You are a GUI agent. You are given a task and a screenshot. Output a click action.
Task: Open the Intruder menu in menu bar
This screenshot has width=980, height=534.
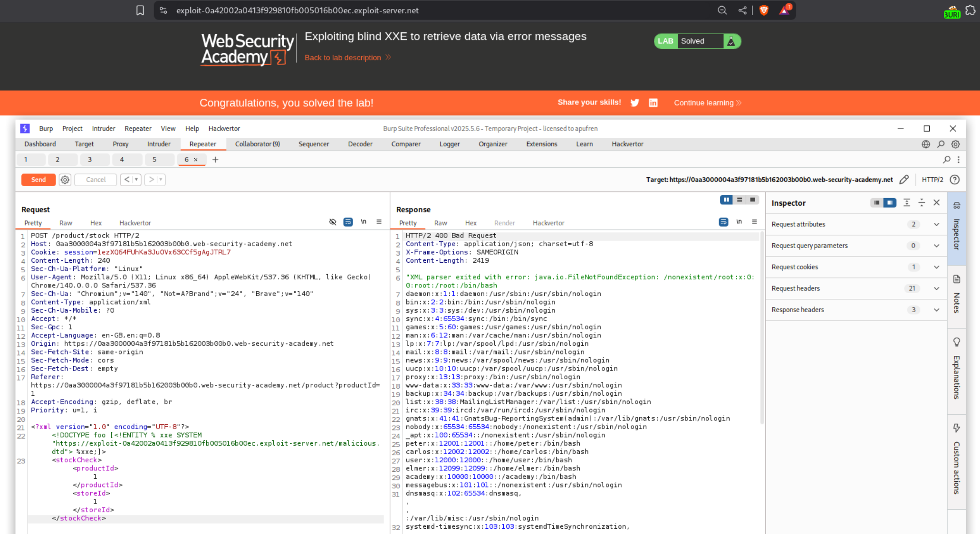click(x=103, y=128)
